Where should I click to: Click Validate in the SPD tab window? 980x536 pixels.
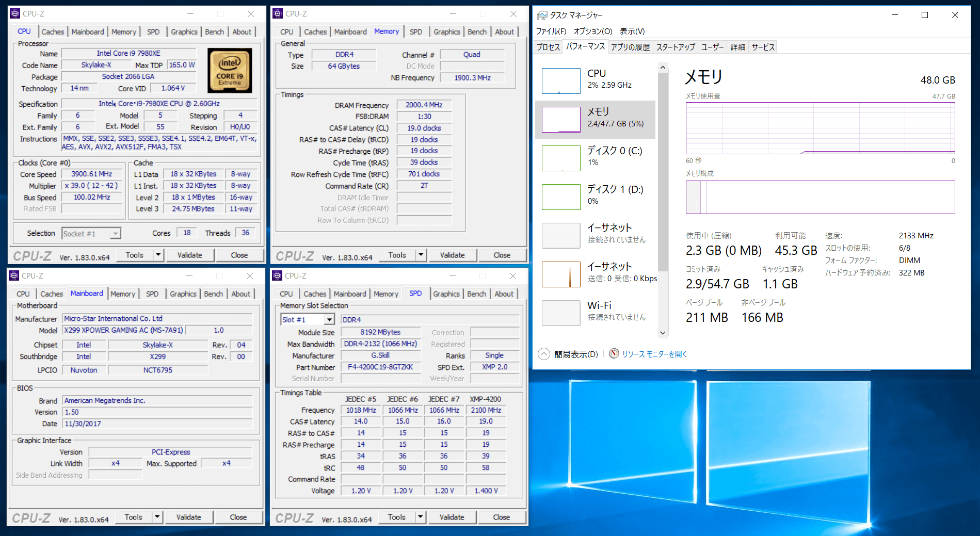click(x=452, y=517)
